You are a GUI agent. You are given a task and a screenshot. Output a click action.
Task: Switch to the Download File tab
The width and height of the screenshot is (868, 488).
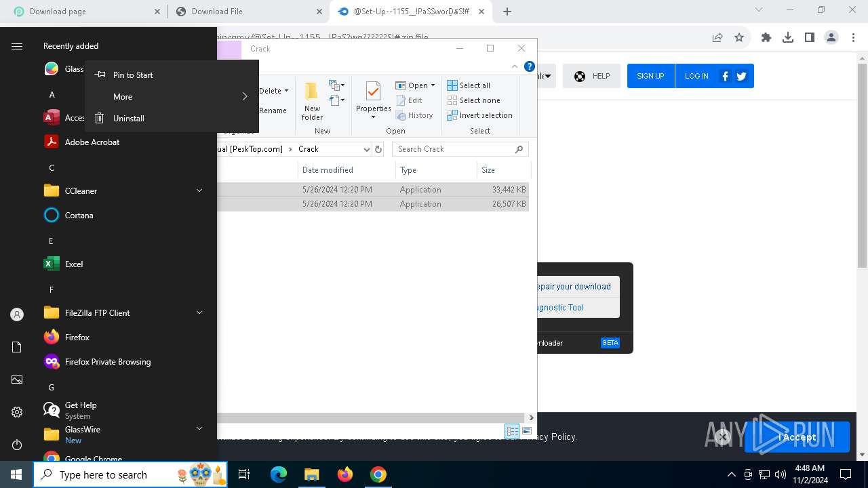[248, 12]
